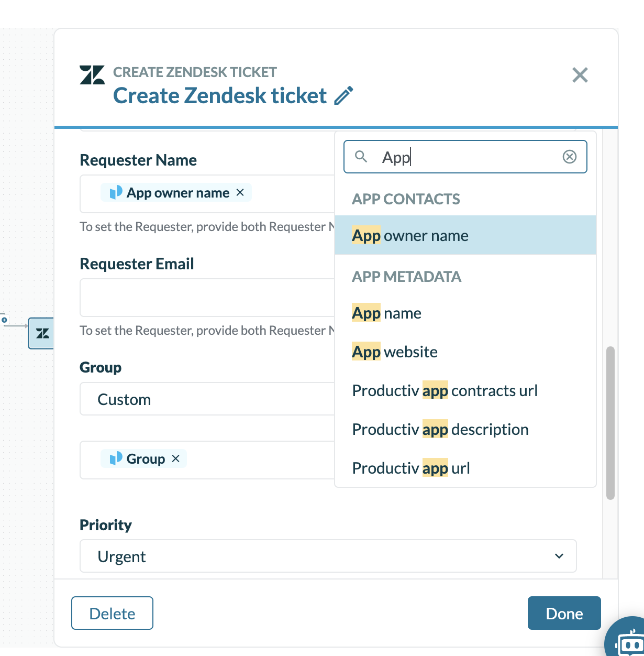Screen dimensions: 644x656
Task: Expand the Priority dropdown showing Urgent
Action: pyautogui.click(x=328, y=556)
